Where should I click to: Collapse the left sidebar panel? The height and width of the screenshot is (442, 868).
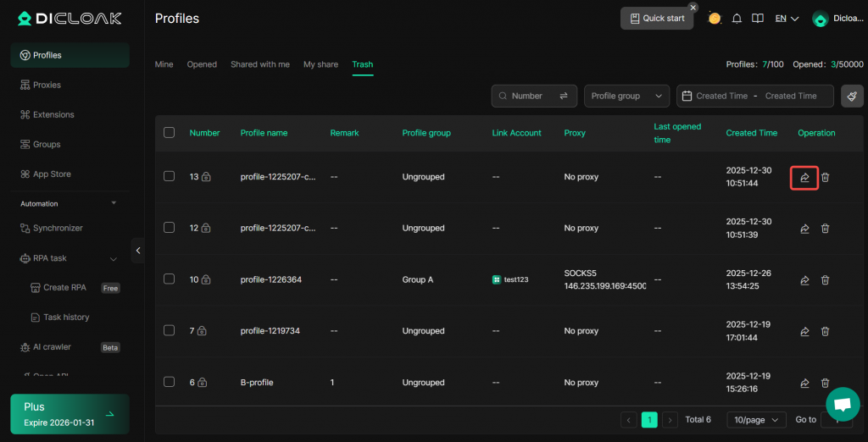[138, 250]
